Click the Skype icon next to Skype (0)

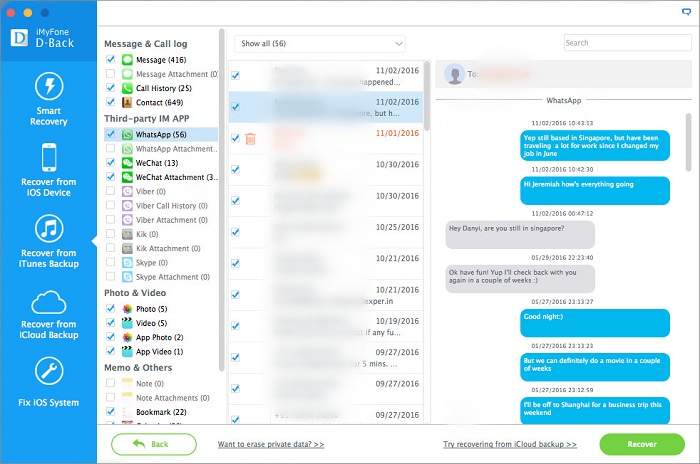coord(127,263)
